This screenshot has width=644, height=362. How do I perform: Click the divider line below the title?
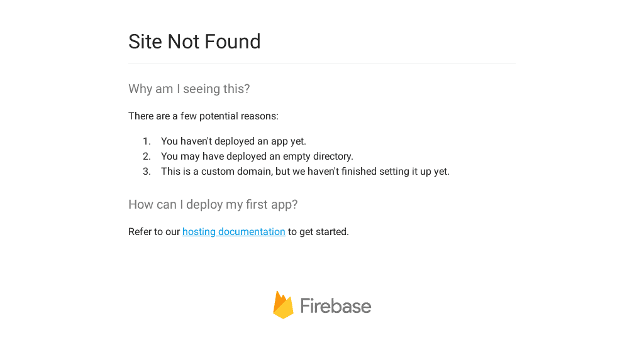coord(322,63)
